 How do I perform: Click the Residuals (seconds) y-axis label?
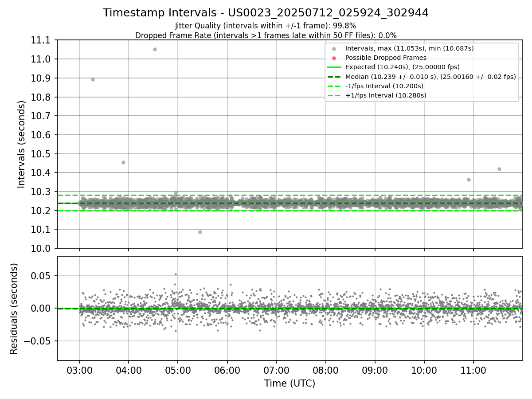(14, 309)
